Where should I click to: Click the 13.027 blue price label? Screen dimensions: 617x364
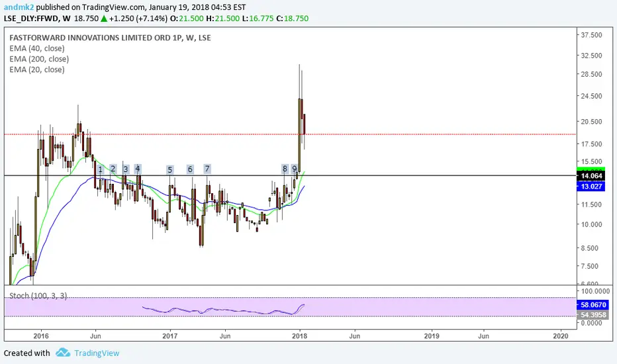pos(591,186)
